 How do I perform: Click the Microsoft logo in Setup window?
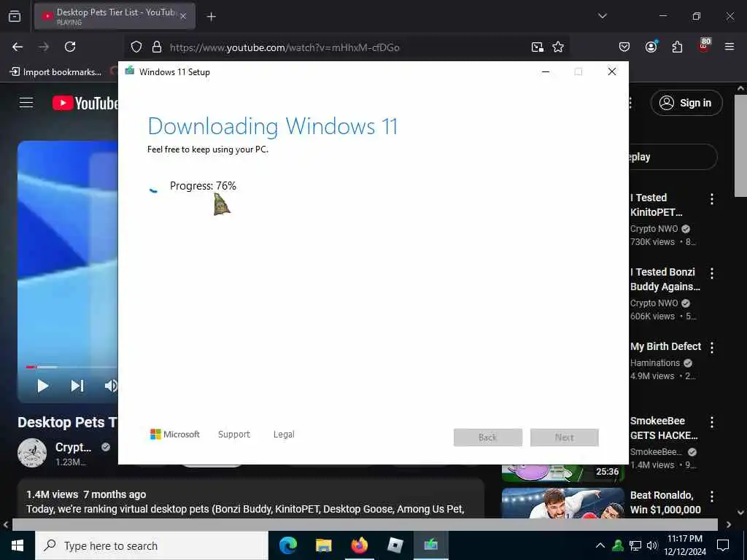pos(175,435)
